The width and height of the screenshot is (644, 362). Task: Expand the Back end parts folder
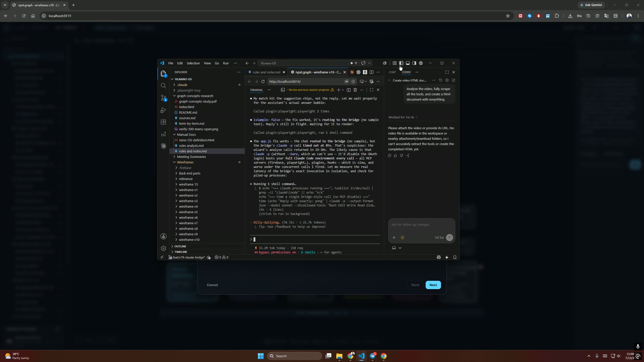[x=206, y=173]
